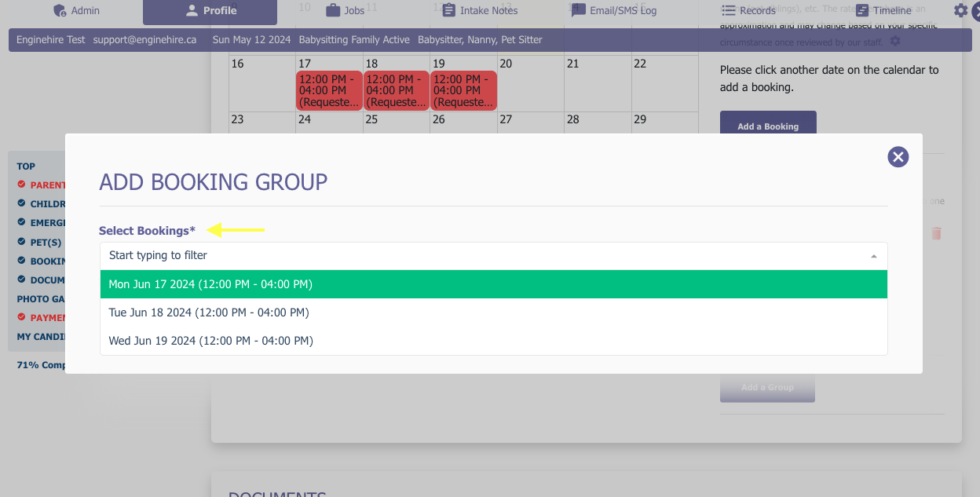Viewport: 980px width, 497px height.
Task: Open the Jobs section via the briefcase icon
Action: point(333,10)
